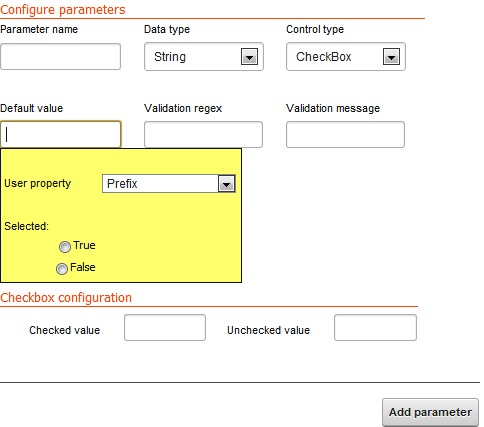
Task: Click the Control type dropdown arrow icon
Action: [391, 57]
